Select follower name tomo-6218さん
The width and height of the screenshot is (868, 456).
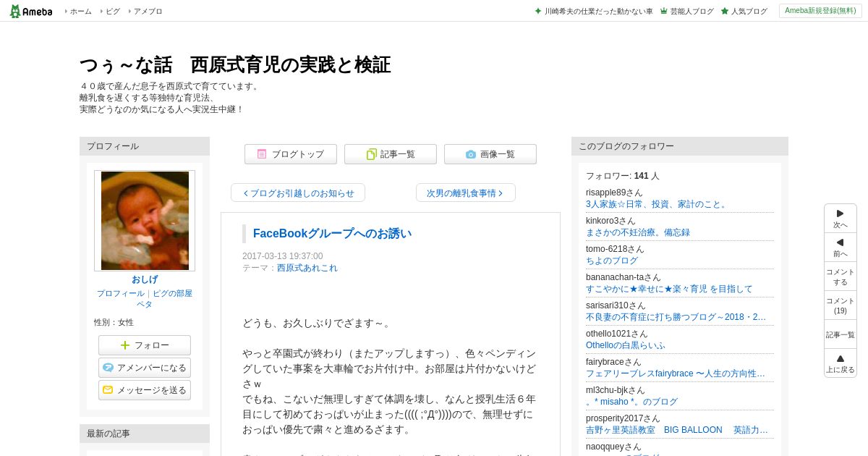click(x=615, y=249)
